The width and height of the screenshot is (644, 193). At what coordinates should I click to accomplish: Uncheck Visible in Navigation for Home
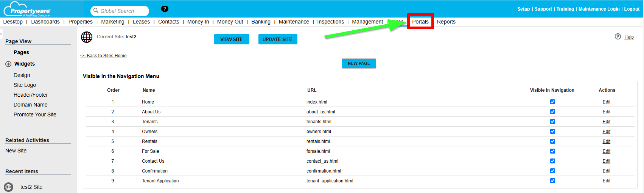[552, 102]
